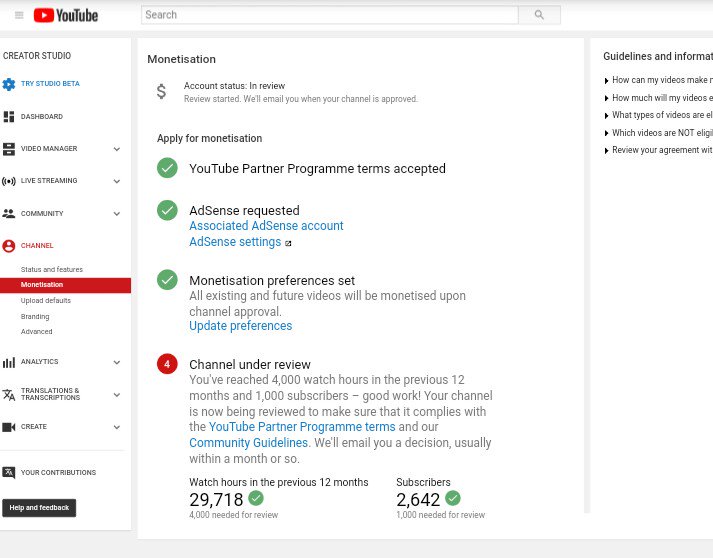Click the Help and feedback button

pos(39,508)
